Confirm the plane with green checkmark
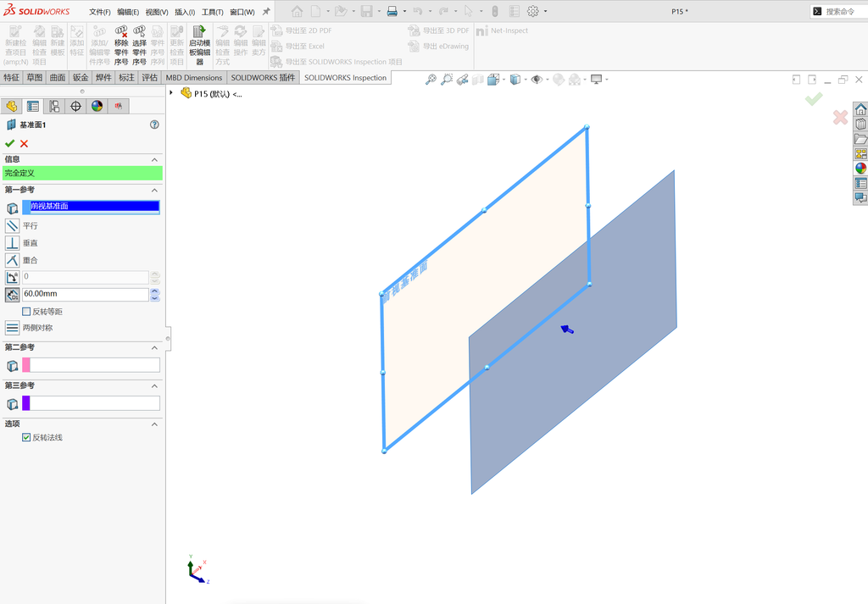868x604 pixels. pos(9,144)
